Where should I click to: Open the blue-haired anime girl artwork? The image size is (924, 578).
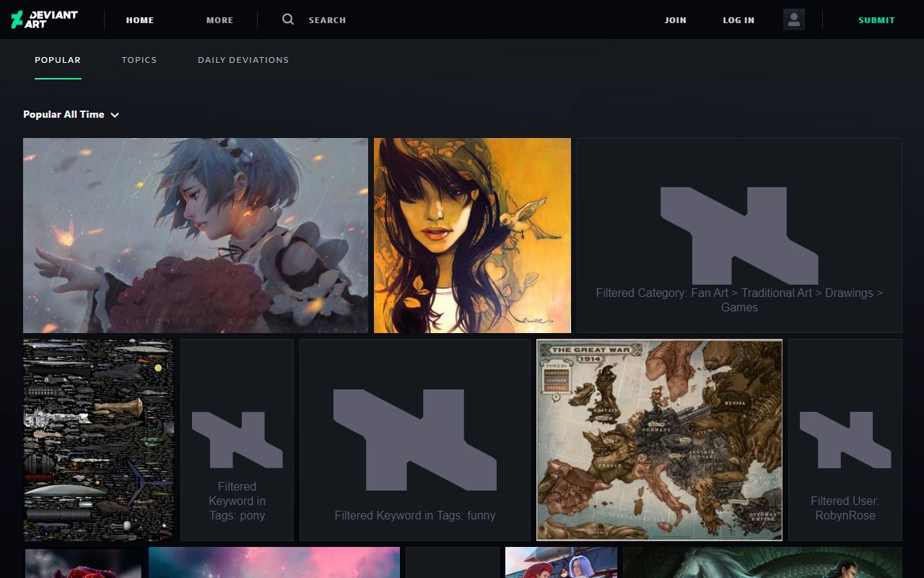(196, 236)
